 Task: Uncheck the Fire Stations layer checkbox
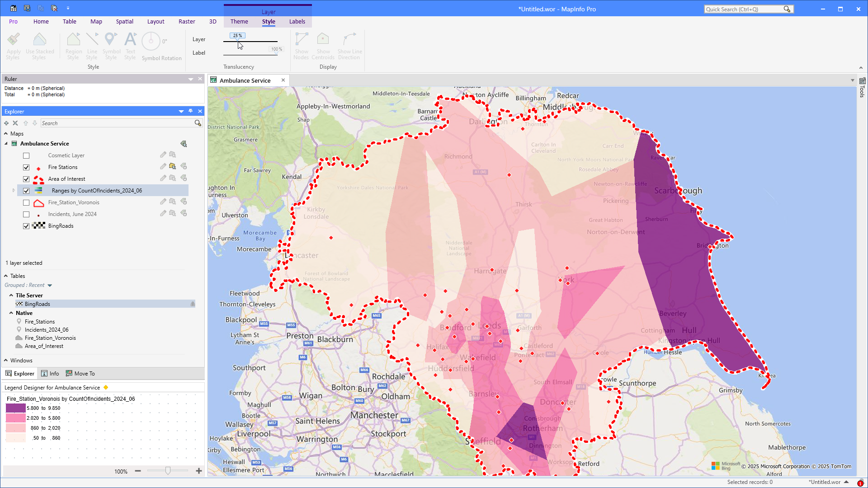[26, 167]
